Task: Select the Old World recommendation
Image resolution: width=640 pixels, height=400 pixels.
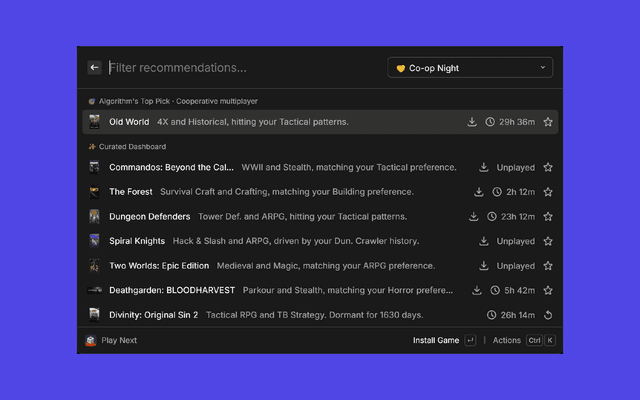Action: 320,122
